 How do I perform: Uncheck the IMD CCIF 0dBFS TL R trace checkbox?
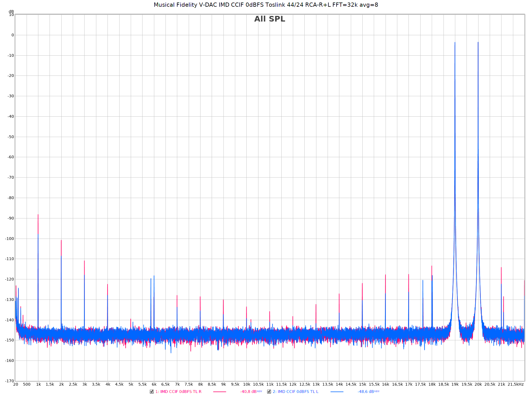click(152, 392)
